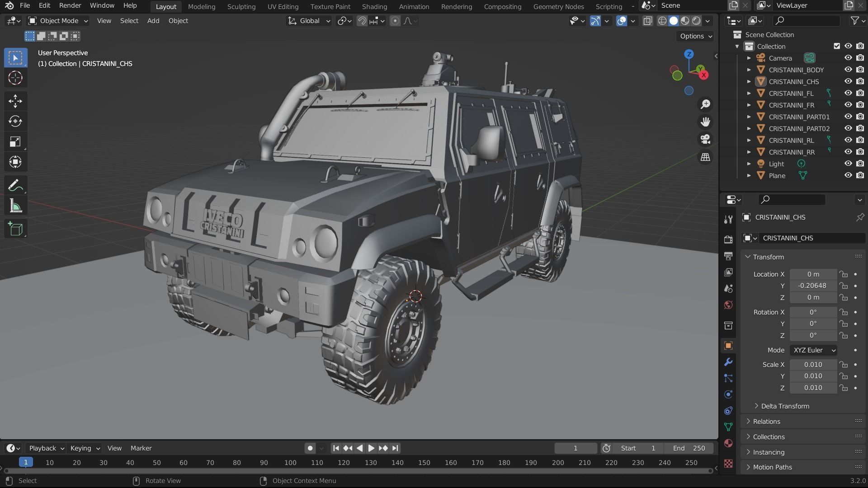
Task: Open the File menu
Action: [x=25, y=6]
